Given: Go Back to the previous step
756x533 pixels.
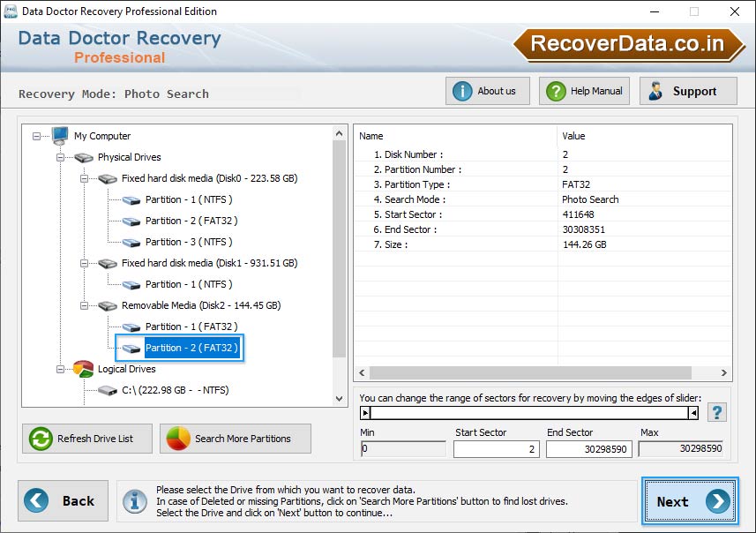Looking at the screenshot, I should 64,500.
